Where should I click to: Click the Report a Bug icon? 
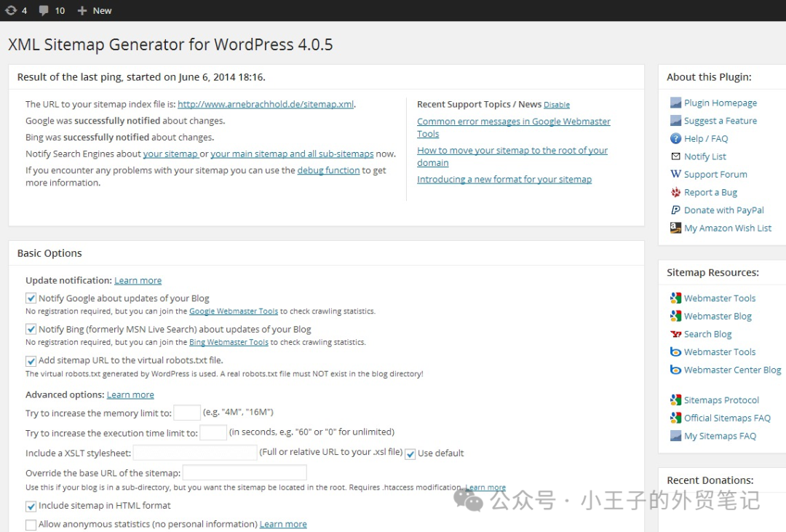click(x=675, y=192)
